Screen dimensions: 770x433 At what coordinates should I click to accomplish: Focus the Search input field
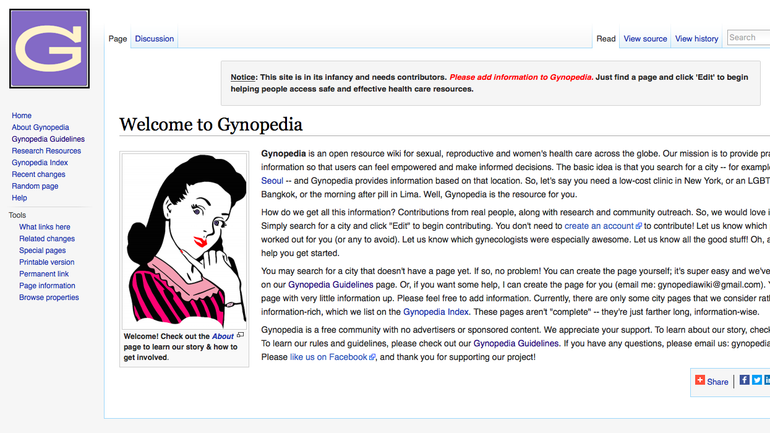(748, 37)
